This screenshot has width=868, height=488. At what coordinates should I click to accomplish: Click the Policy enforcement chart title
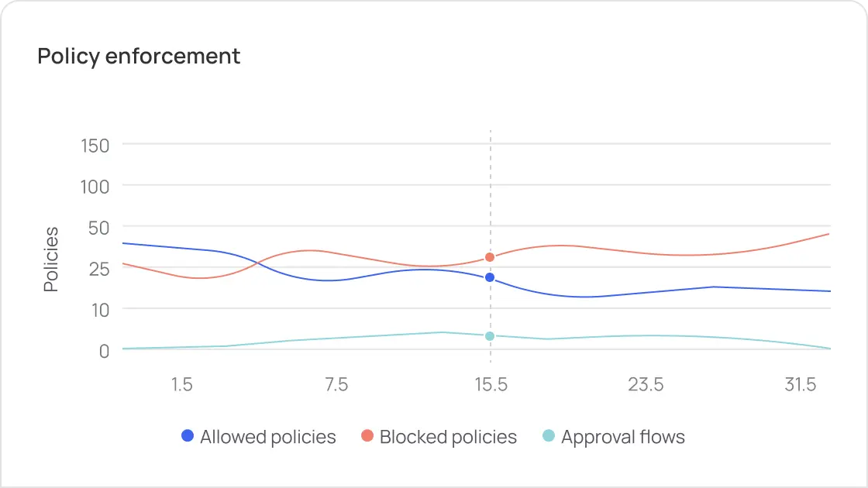pyautogui.click(x=139, y=57)
